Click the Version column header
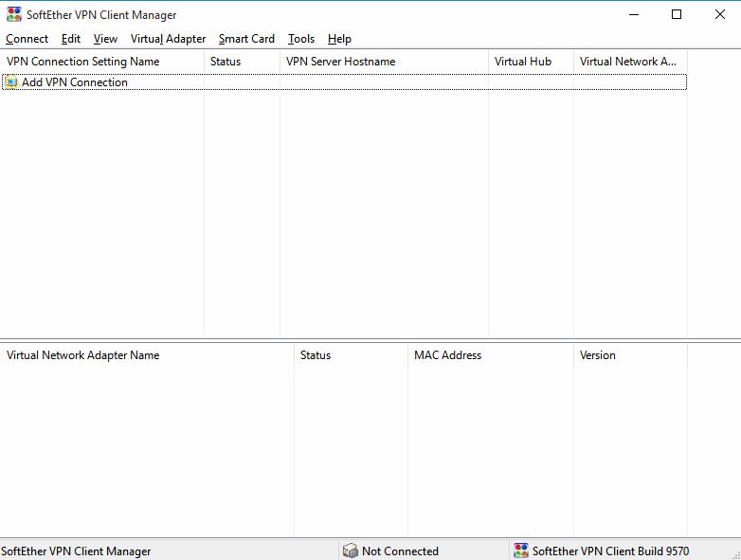The height and width of the screenshot is (560, 741). click(x=630, y=355)
